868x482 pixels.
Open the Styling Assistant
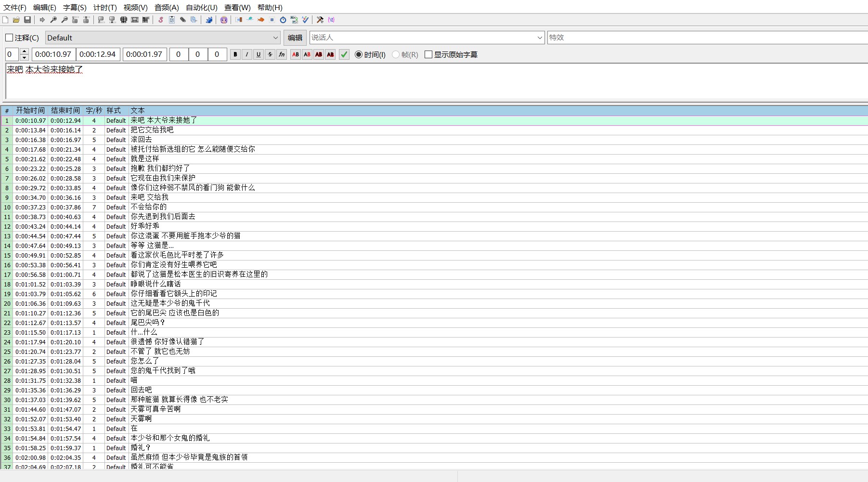pyautogui.click(x=250, y=20)
